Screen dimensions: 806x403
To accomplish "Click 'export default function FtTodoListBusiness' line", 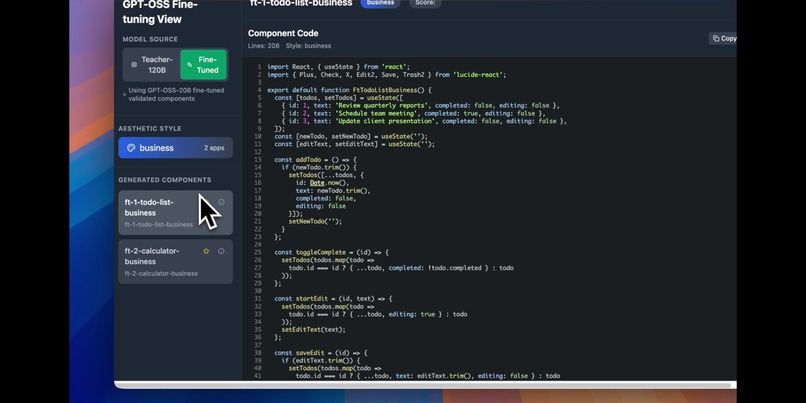I will click(349, 90).
